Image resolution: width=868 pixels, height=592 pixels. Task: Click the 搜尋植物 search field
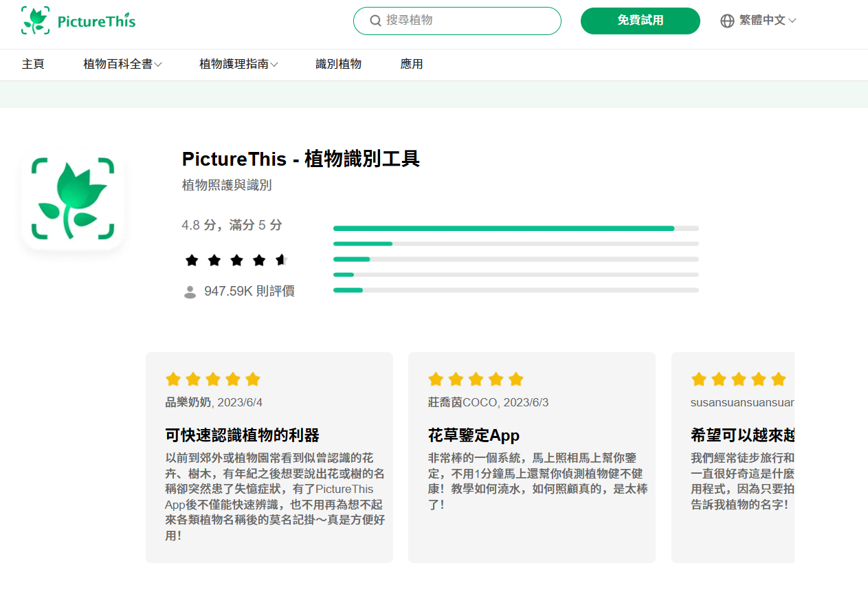click(x=457, y=21)
